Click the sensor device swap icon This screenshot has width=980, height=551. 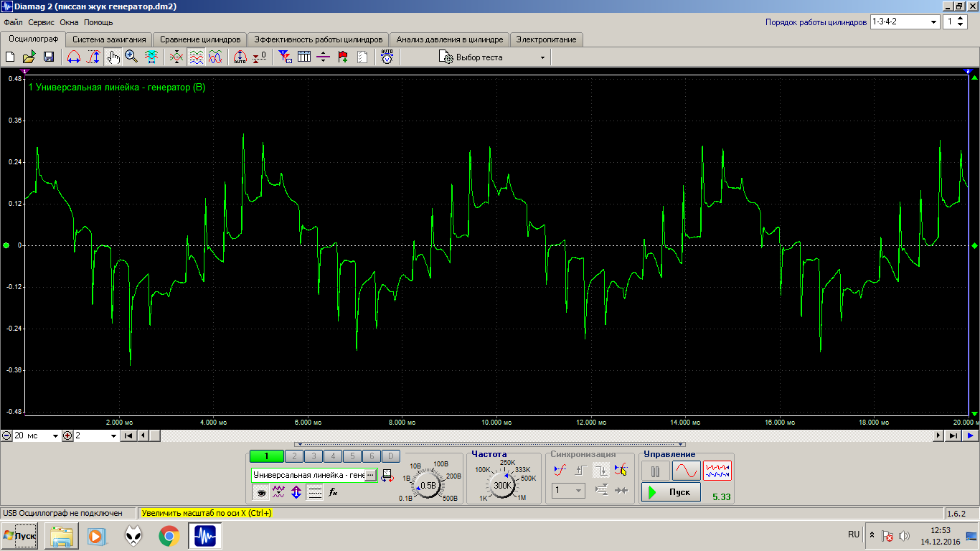[x=388, y=475]
